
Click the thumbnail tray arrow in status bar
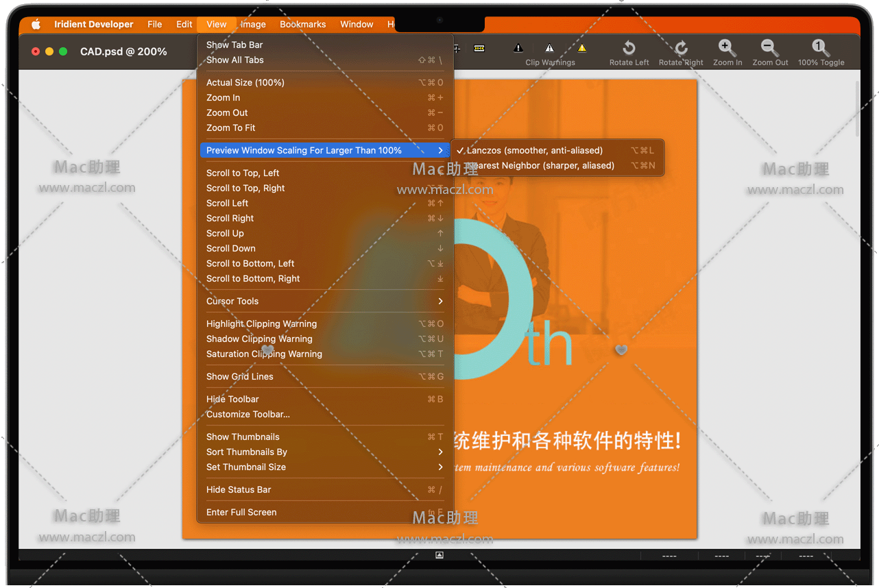pos(439,555)
